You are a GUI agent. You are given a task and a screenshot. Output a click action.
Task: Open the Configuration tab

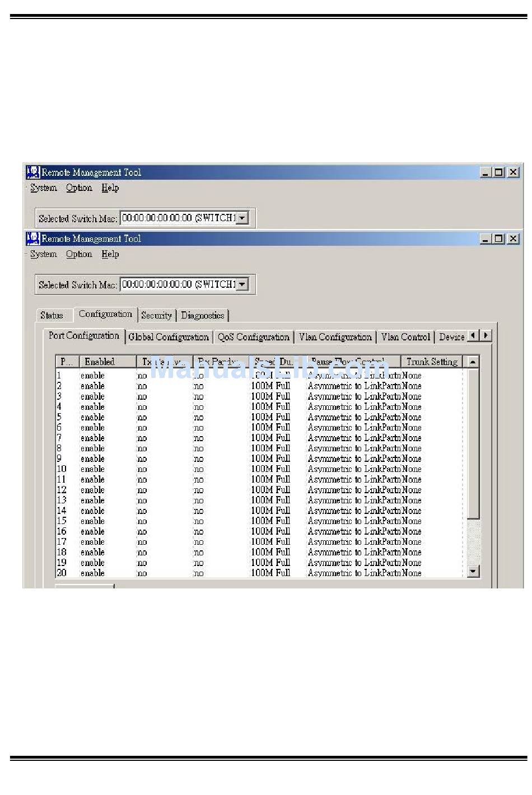[x=105, y=314]
